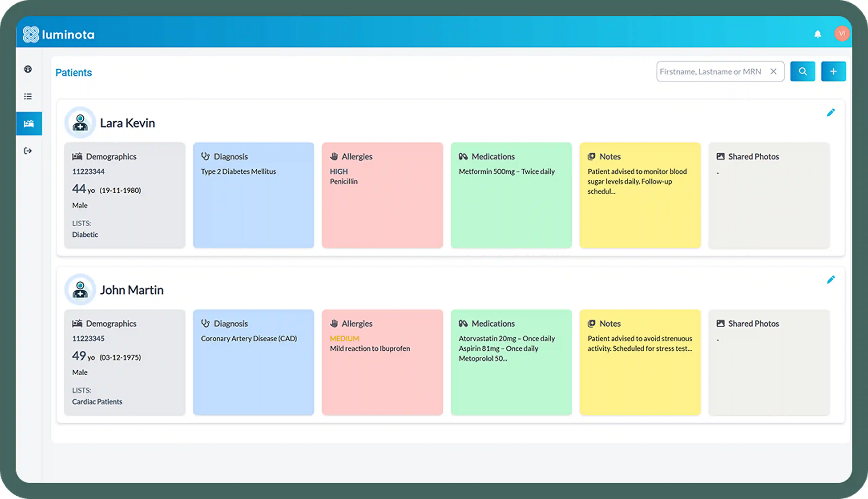
Task: Open the lists icon in sidebar
Action: click(x=28, y=96)
